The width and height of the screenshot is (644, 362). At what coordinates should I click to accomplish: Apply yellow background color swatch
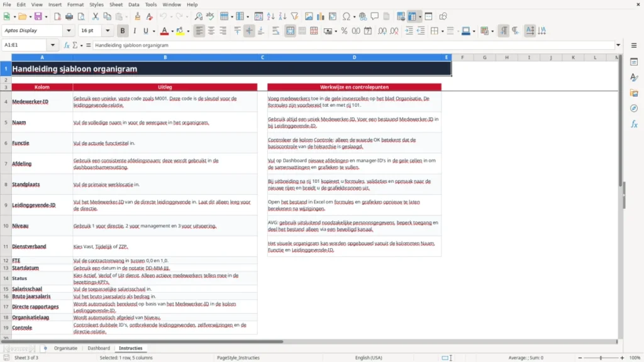(180, 31)
